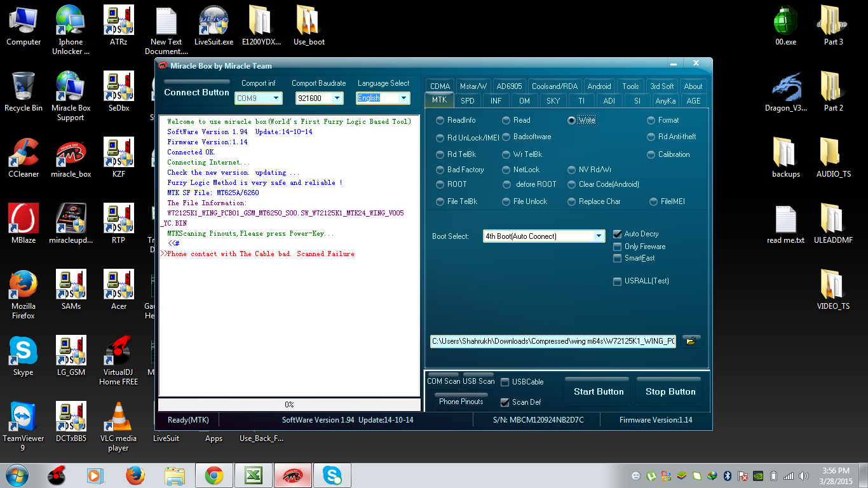Select the SeDbx desktop icon
The width and height of the screenshot is (868, 488).
[118, 92]
